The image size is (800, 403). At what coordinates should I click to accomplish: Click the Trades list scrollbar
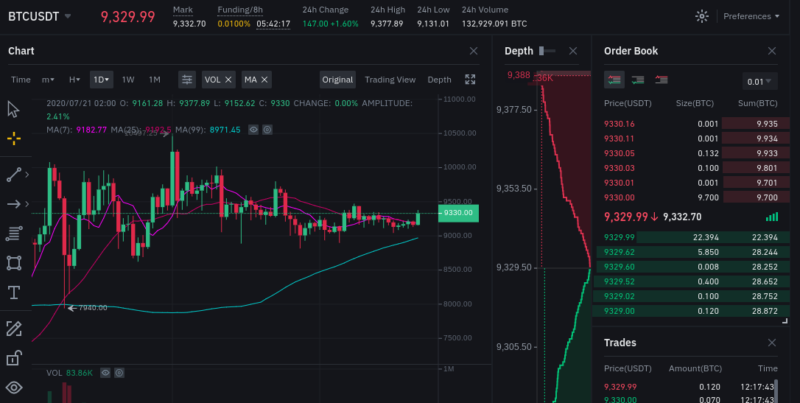777,390
